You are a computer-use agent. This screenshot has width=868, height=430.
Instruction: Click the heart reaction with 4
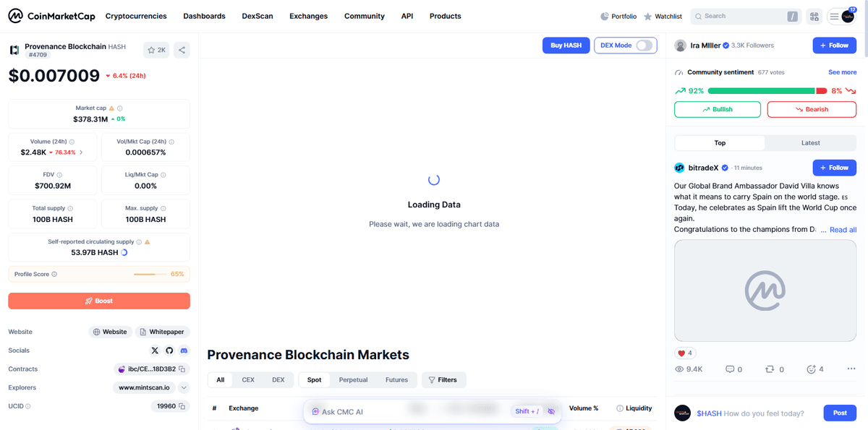tap(685, 353)
